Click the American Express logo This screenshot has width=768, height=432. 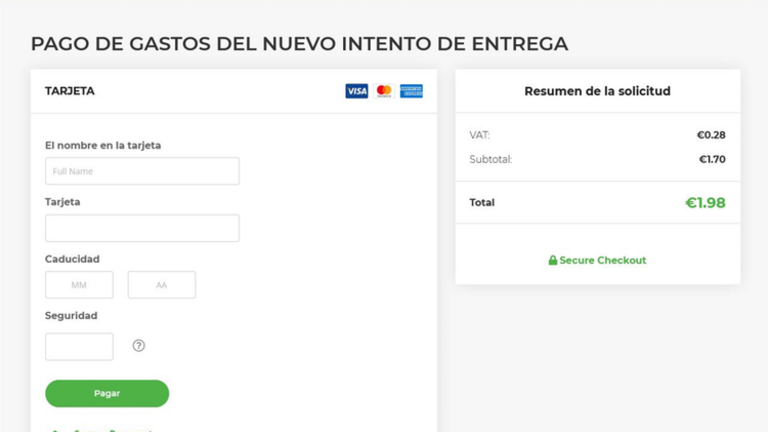(x=411, y=91)
